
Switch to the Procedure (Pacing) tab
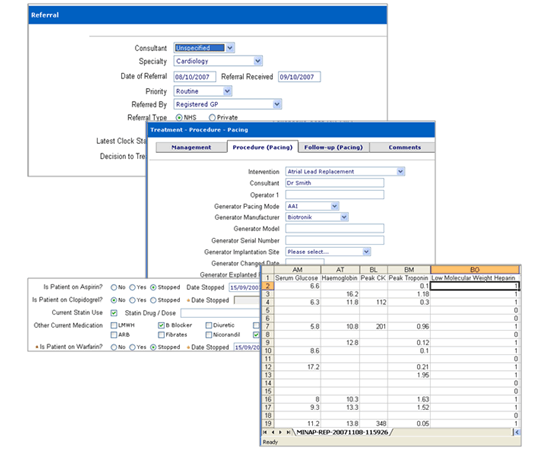tap(263, 147)
